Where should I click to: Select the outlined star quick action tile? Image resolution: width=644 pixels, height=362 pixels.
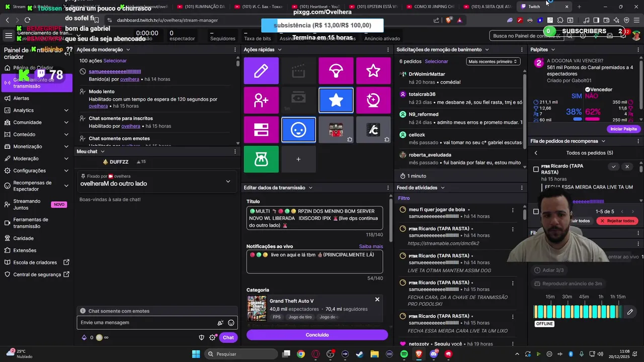(x=373, y=71)
